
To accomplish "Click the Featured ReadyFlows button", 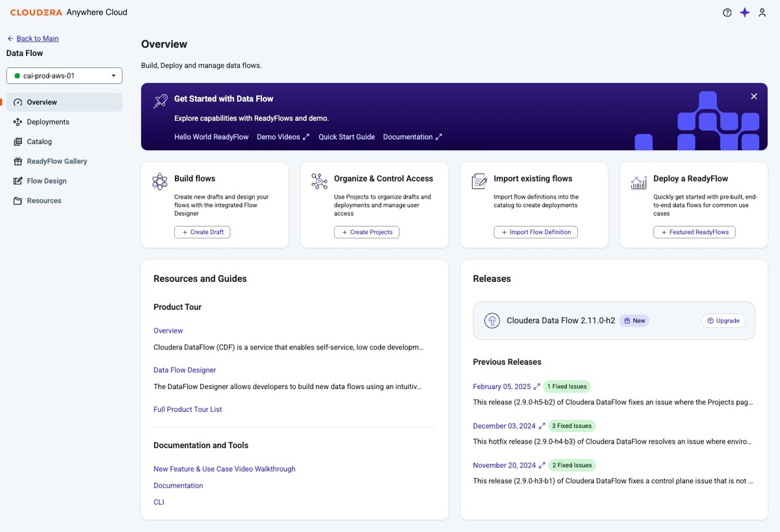I will 694,232.
